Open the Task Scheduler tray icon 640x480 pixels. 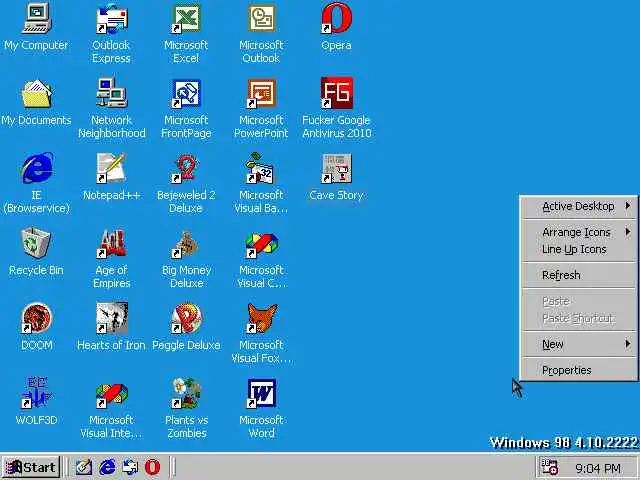pyautogui.click(x=549, y=467)
